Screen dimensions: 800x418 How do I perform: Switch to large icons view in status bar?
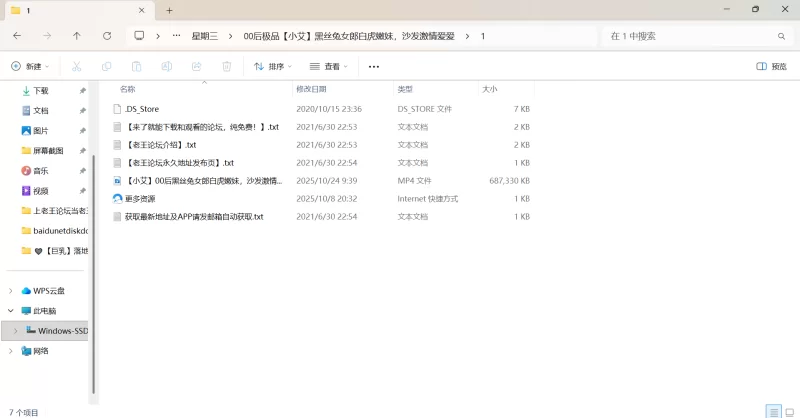(x=790, y=412)
